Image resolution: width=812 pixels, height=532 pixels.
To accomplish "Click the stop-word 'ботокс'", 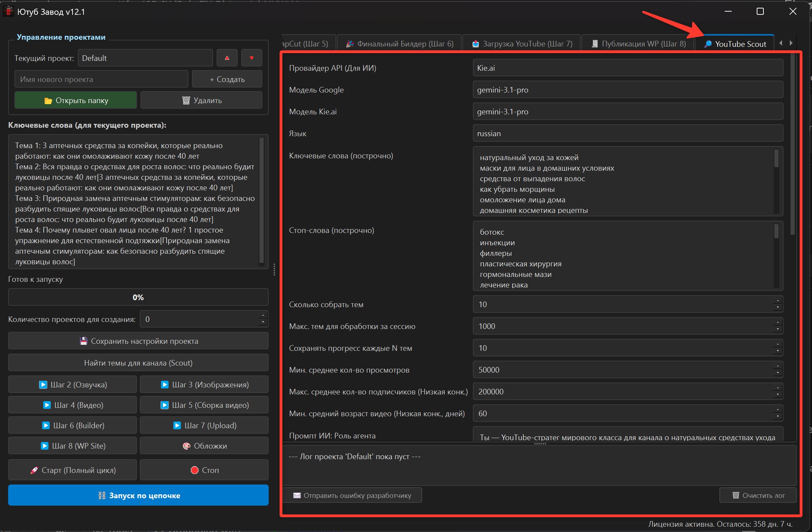I will click(x=492, y=232).
